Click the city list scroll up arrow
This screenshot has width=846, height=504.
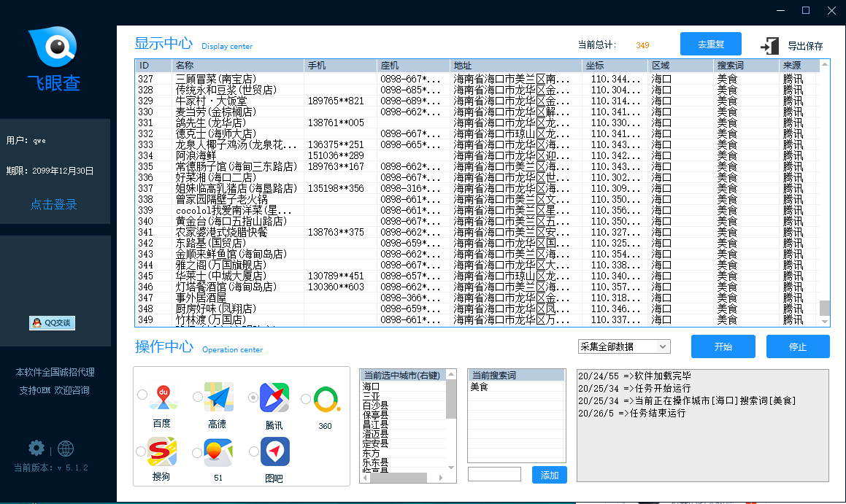point(451,374)
